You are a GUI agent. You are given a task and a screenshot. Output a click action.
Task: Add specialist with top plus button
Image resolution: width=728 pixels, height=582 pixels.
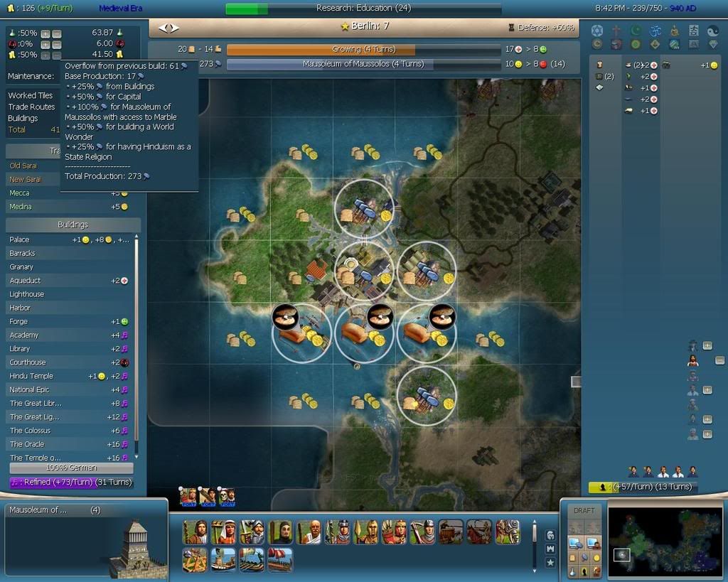(707, 346)
